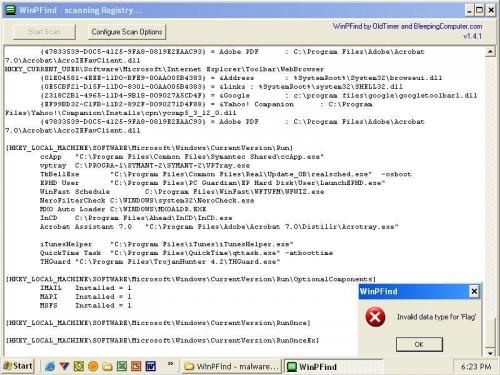Image resolution: width=500 pixels, height=375 pixels.
Task: Click the &Links SHELL32.dll entry
Action: [x=222, y=87]
